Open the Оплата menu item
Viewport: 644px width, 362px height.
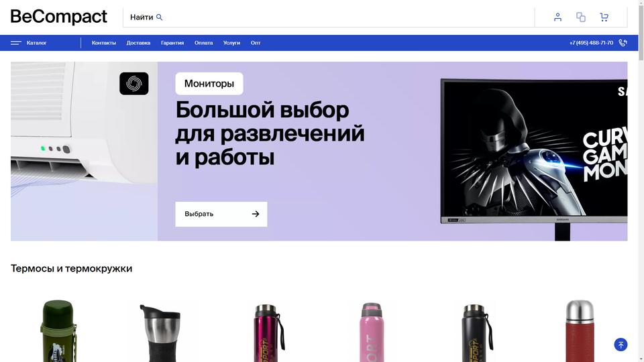click(x=204, y=43)
